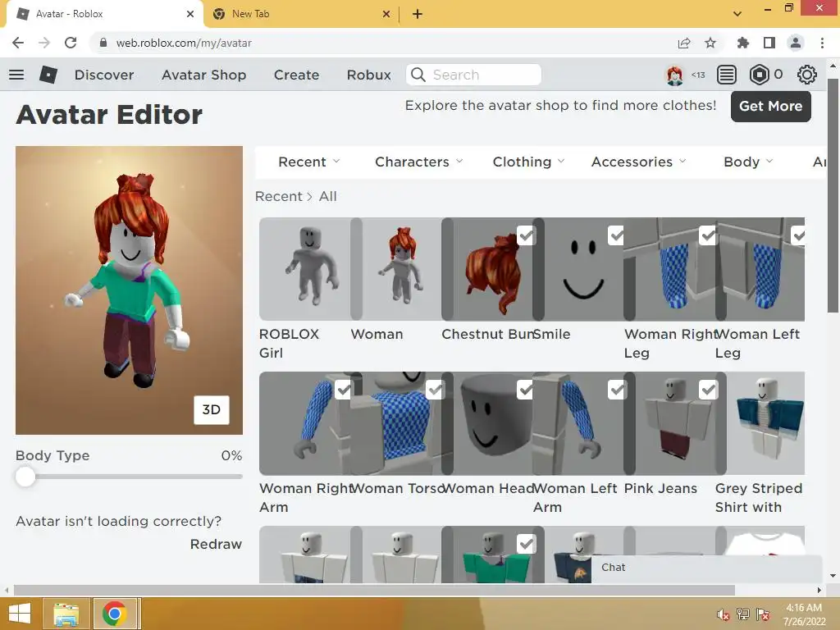The width and height of the screenshot is (840, 630).
Task: Click the browser address bar URL
Action: pos(184,43)
